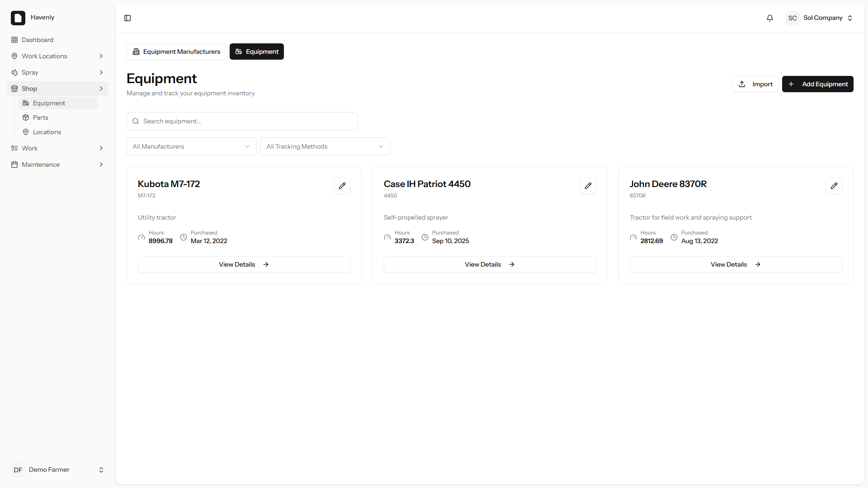The width and height of the screenshot is (868, 488).
Task: Focus the Search equipment field
Action: click(x=242, y=121)
